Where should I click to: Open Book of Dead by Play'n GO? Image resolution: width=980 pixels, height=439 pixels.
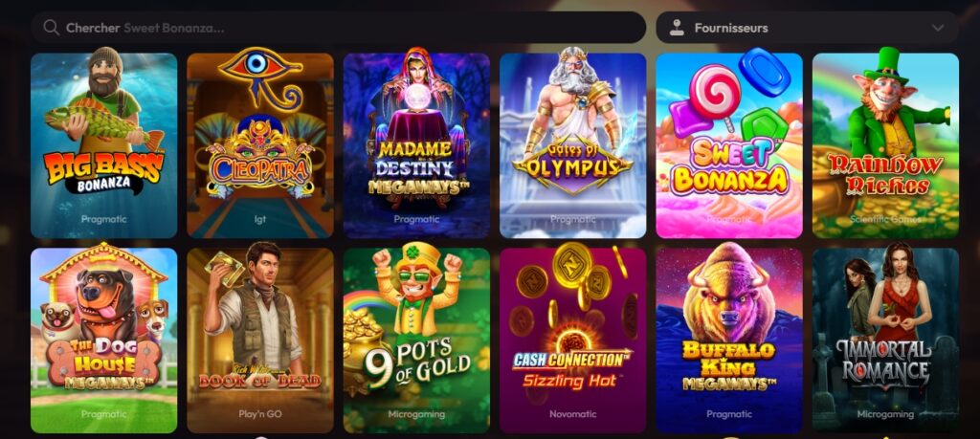[260, 340]
